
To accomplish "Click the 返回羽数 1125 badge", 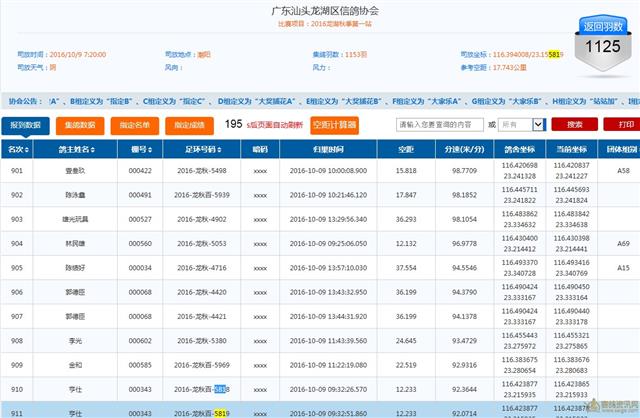I will (x=603, y=35).
